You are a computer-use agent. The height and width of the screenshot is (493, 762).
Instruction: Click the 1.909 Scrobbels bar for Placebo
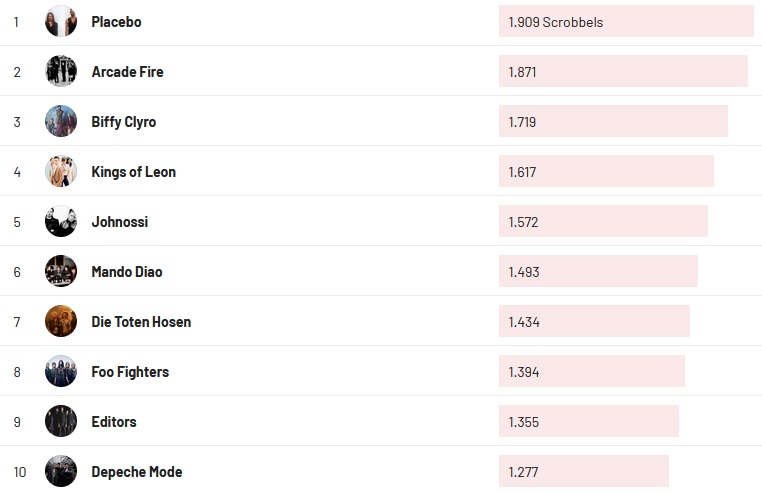pos(626,21)
